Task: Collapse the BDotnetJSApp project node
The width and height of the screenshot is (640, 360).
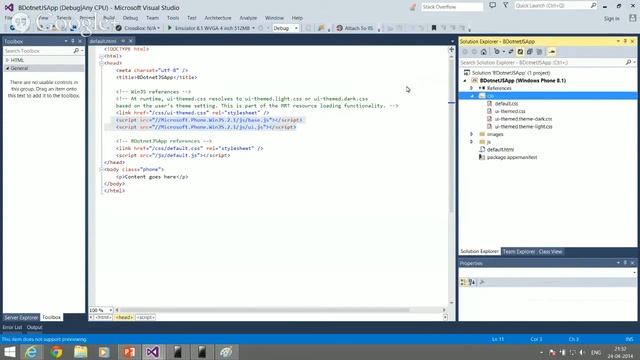Action: 464,81
